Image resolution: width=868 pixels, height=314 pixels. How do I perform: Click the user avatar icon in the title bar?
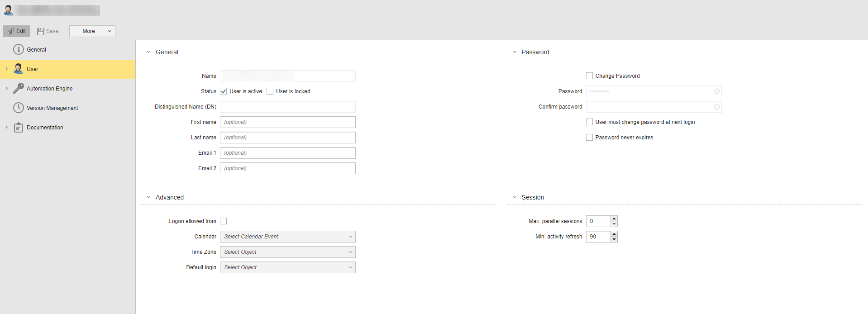[8, 10]
